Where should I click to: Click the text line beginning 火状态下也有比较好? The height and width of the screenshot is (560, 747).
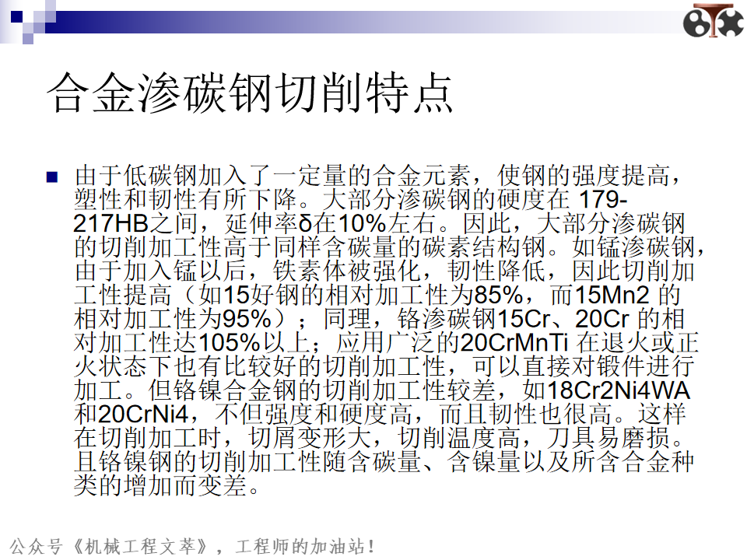pyautogui.click(x=384, y=366)
